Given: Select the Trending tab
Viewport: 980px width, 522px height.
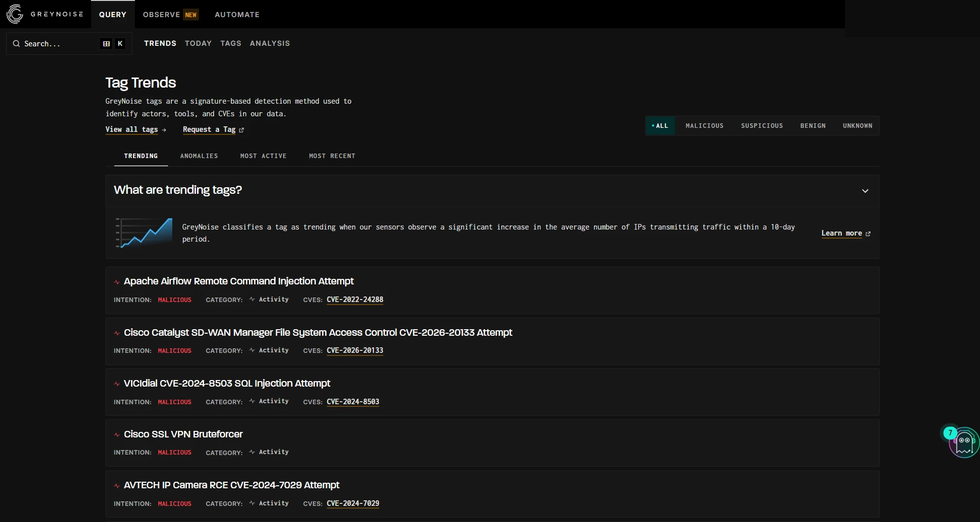Looking at the screenshot, I should 141,156.
